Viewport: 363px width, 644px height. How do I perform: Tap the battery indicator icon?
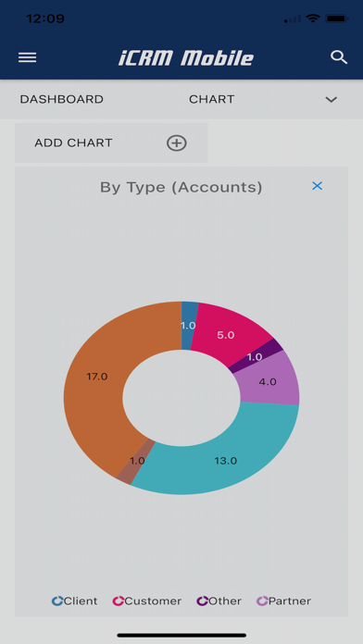pyautogui.click(x=337, y=19)
